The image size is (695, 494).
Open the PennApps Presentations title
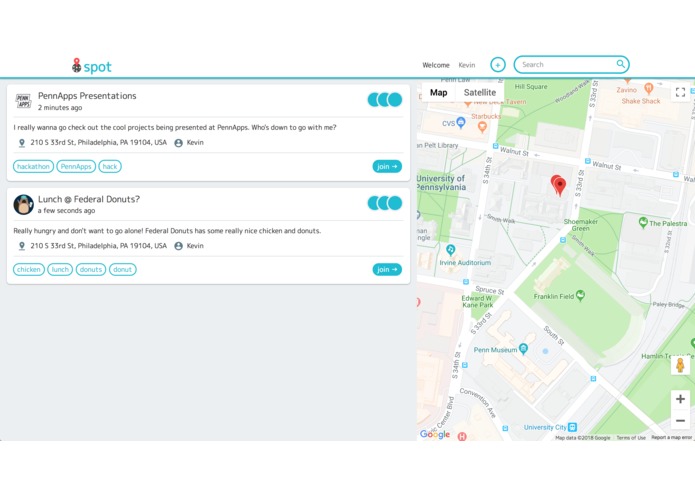87,96
